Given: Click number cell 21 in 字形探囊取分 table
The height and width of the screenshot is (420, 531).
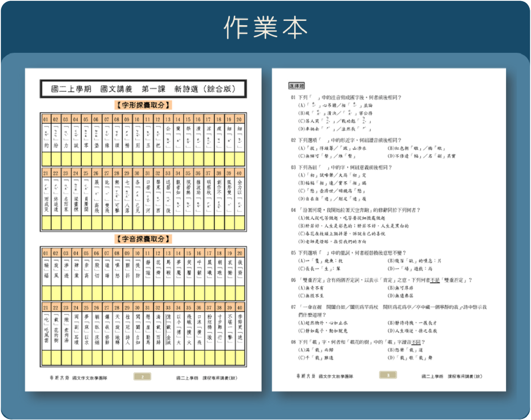Looking at the screenshot, I should pyautogui.click(x=46, y=173).
